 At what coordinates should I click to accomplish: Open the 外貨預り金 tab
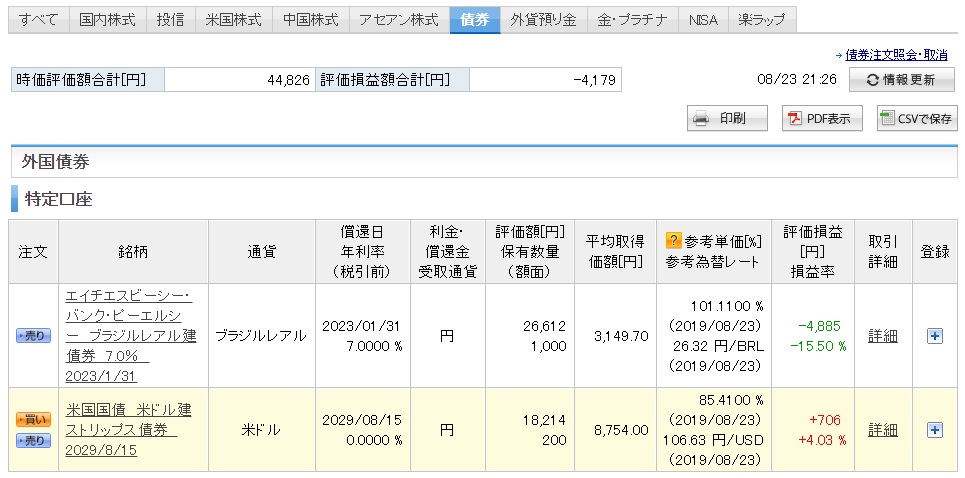(x=543, y=20)
